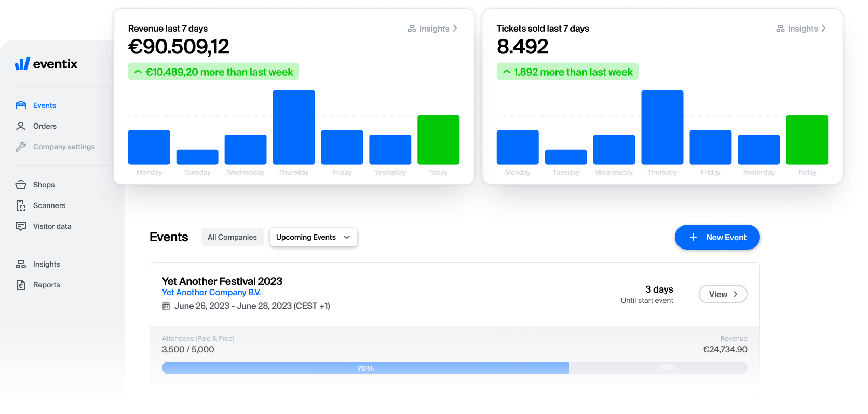
Task: Open the Visitor data menu item
Action: 52,226
